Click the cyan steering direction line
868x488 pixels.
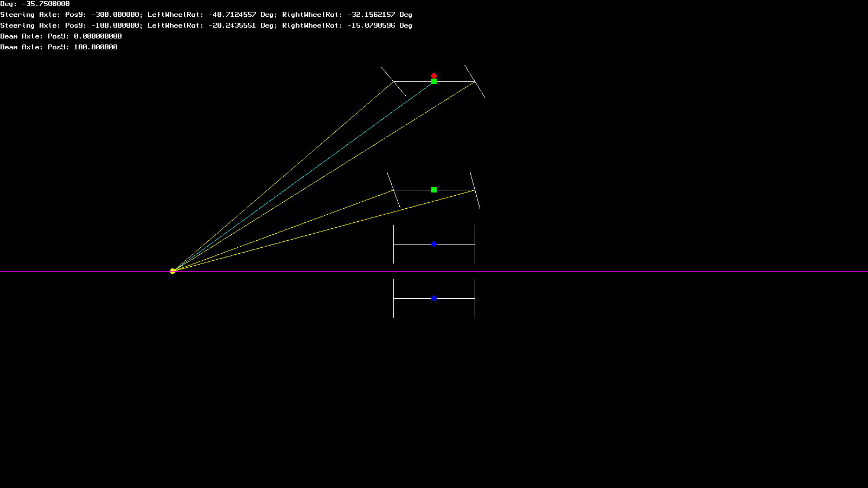pyautogui.click(x=304, y=176)
